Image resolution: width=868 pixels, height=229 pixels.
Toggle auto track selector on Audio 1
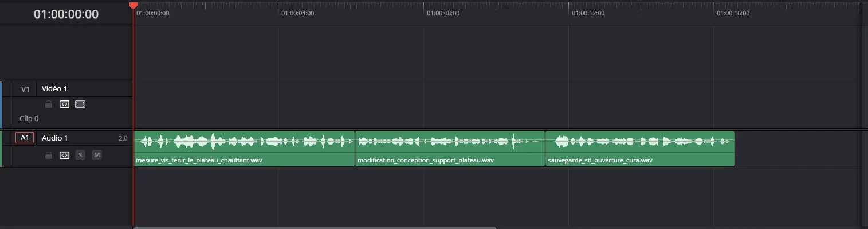65,155
